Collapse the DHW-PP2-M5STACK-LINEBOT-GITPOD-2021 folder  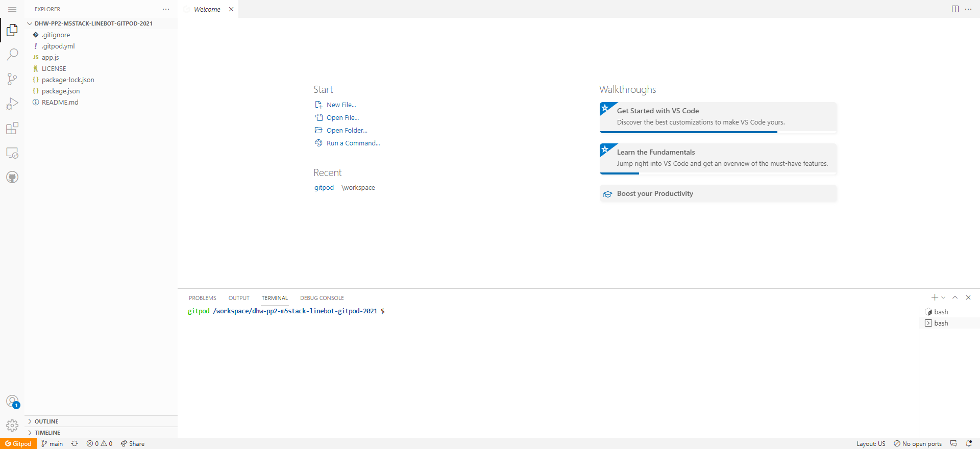pyautogui.click(x=101, y=23)
